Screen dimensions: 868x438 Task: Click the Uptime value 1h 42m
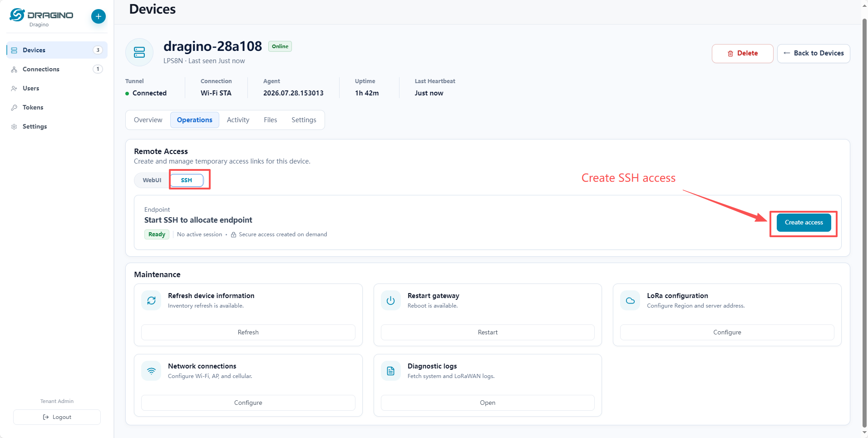pyautogui.click(x=367, y=93)
